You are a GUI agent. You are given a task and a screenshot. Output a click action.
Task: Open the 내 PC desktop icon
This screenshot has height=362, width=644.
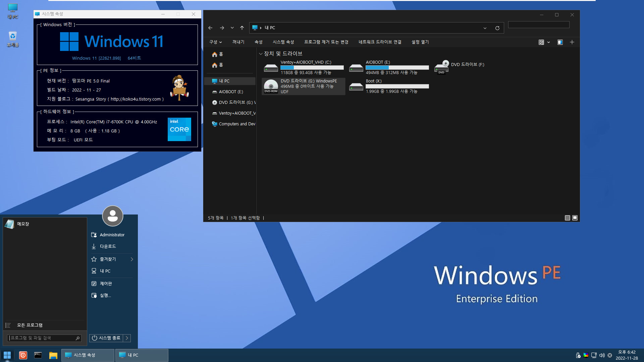click(x=12, y=11)
